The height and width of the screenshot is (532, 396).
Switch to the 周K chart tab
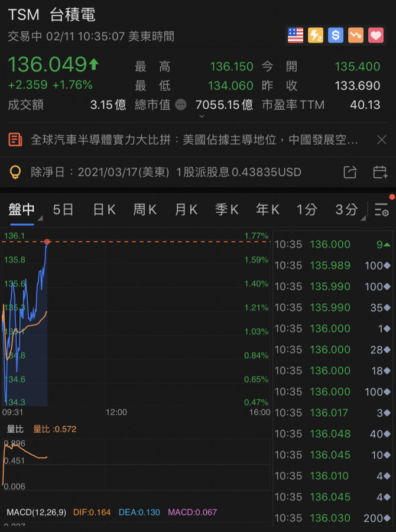click(145, 210)
